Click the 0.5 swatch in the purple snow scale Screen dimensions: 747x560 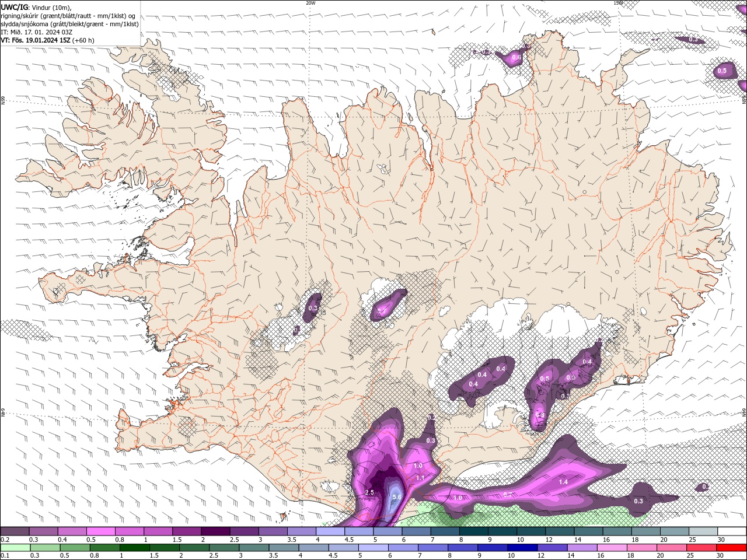[100, 531]
